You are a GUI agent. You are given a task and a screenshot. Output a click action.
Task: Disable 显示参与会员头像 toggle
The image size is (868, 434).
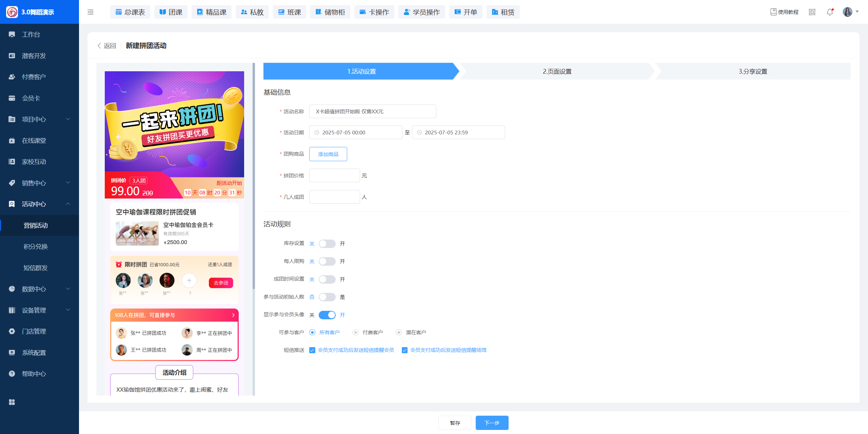tap(327, 315)
